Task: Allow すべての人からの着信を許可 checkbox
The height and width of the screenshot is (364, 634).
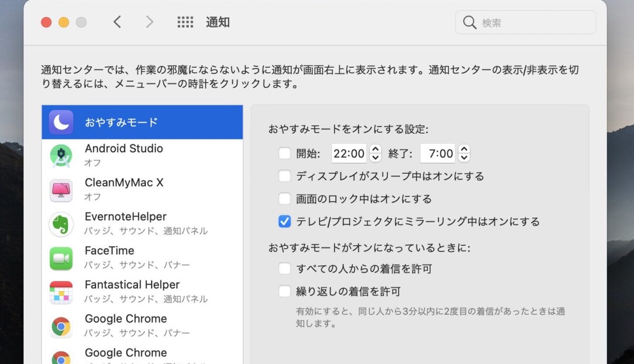Action: coord(285,269)
